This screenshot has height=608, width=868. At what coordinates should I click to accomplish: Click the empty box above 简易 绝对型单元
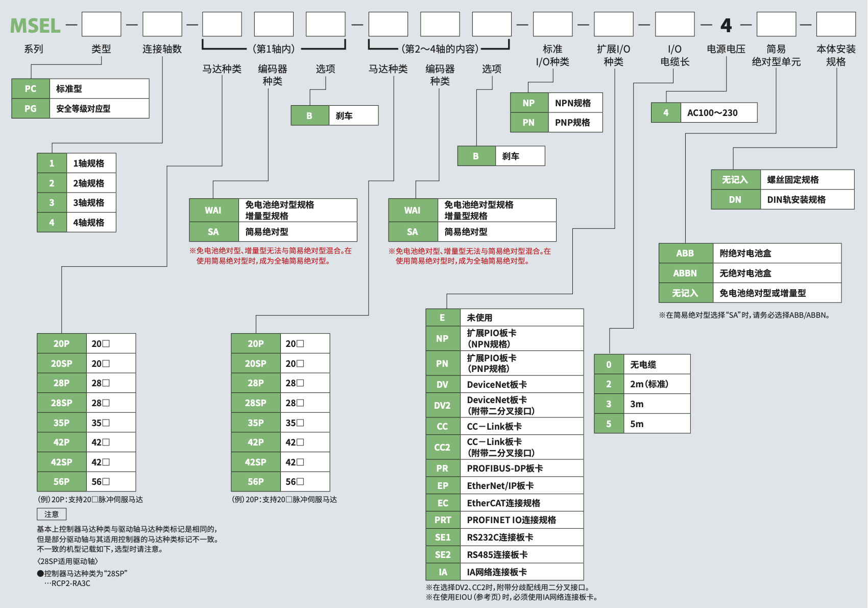click(x=776, y=25)
